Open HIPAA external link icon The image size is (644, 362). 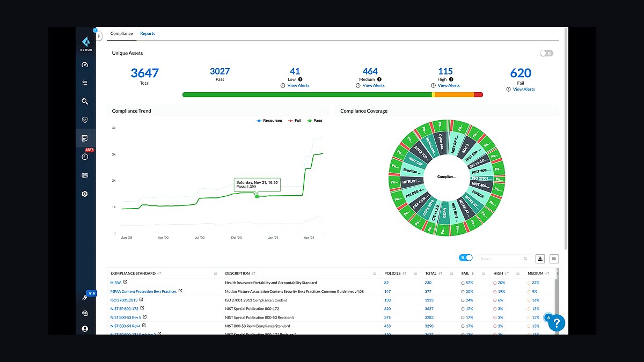(125, 282)
